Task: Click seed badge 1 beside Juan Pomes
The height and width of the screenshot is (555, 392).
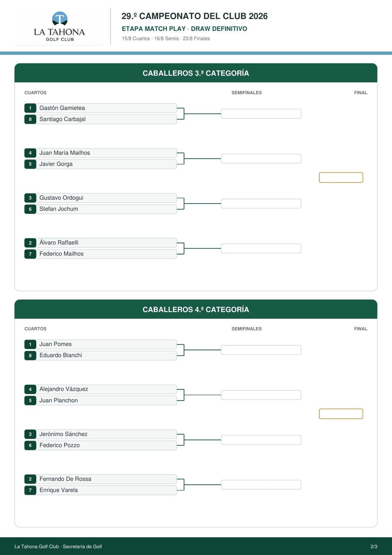Action: point(30,344)
